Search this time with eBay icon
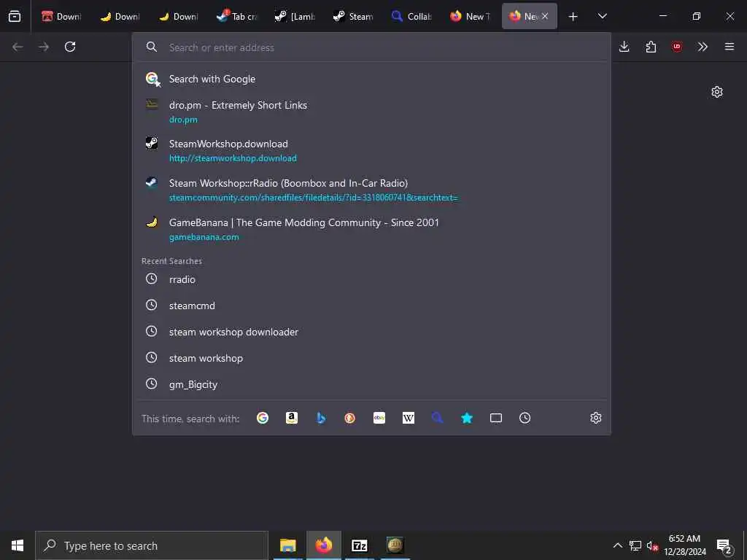 pyautogui.click(x=379, y=418)
